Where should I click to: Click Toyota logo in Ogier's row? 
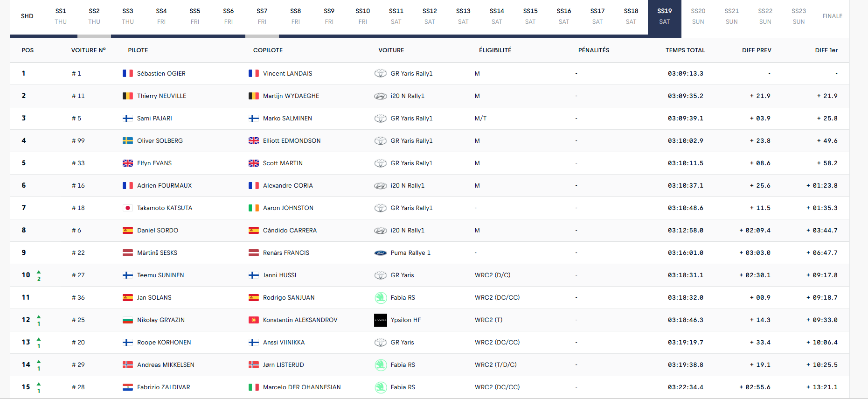coord(381,73)
